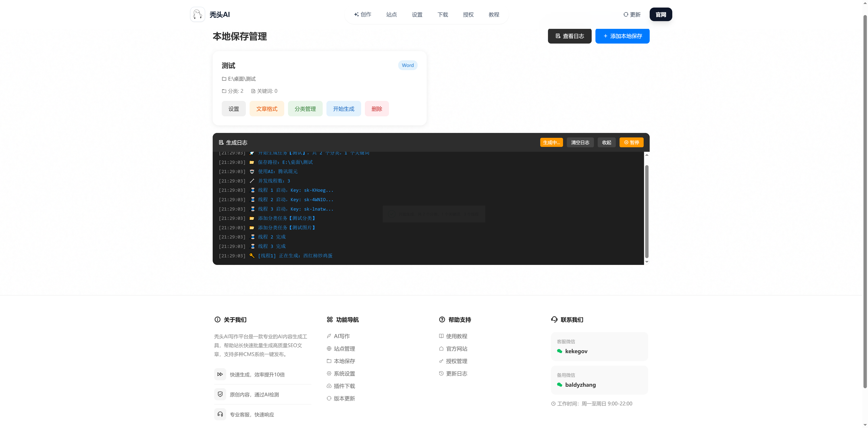The height and width of the screenshot is (428, 868).
Task: Click the shield icon beside 原创内容
Action: [x=220, y=394]
